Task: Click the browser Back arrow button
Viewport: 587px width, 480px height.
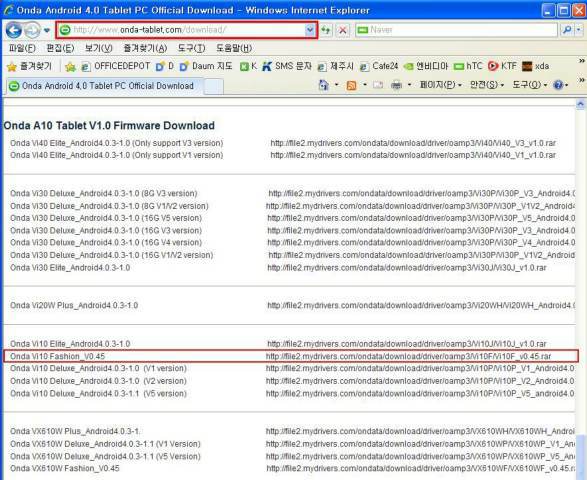Action: (13, 30)
